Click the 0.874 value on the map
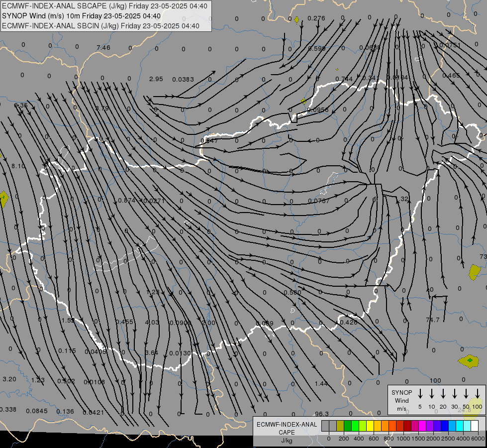Viewport: 487px width, 448px height. click(127, 201)
